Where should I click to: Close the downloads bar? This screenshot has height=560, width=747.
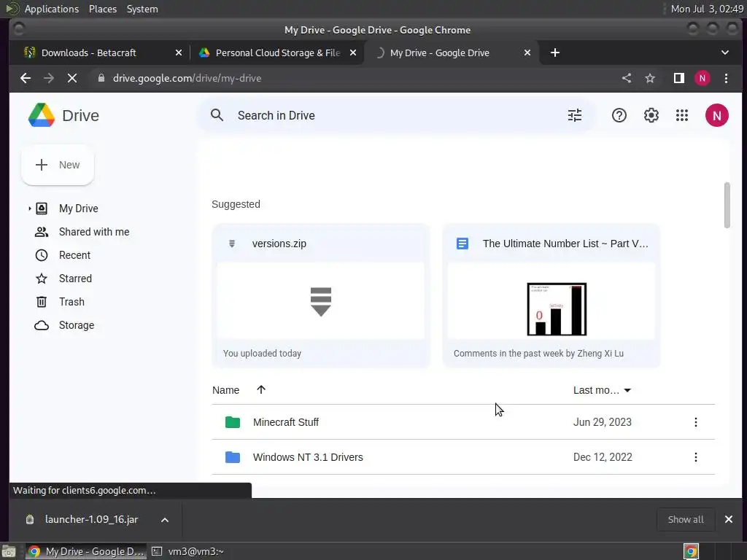point(729,519)
